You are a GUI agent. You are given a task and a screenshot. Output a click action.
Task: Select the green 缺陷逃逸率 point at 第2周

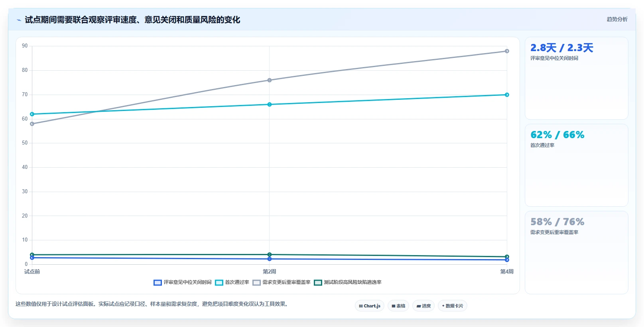pyautogui.click(x=270, y=255)
